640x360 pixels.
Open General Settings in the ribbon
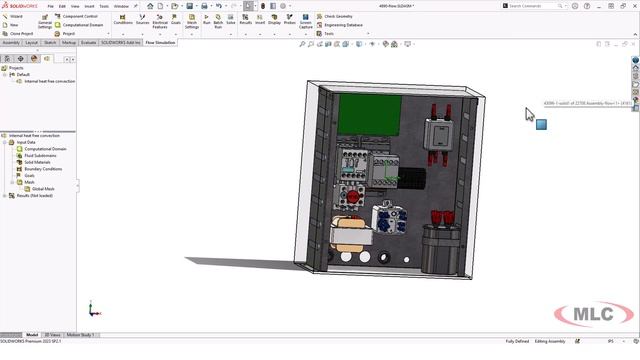coord(45,22)
